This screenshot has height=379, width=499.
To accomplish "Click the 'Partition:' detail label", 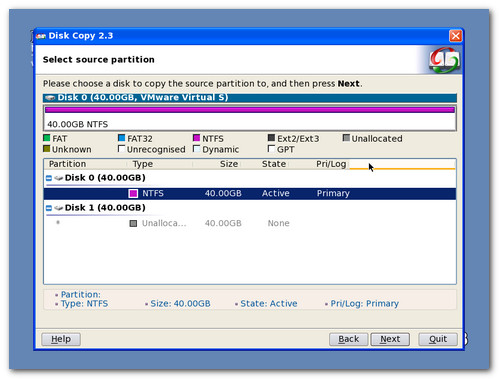I will (x=81, y=295).
